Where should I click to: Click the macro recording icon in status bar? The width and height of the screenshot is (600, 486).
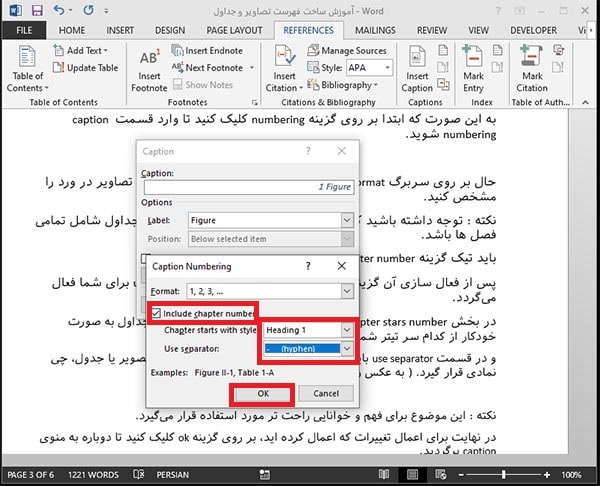[x=264, y=475]
